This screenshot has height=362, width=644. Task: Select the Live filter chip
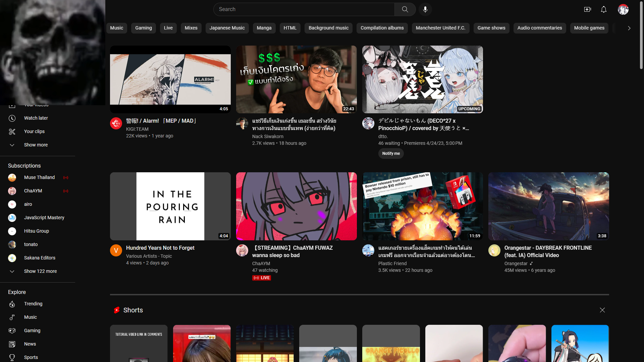coord(168,28)
